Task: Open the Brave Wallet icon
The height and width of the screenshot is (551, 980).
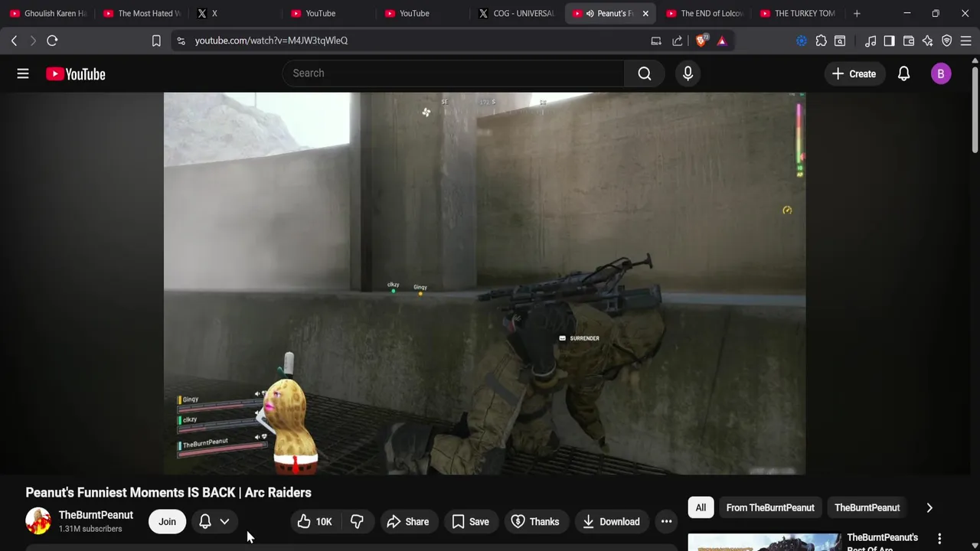Action: point(909,41)
